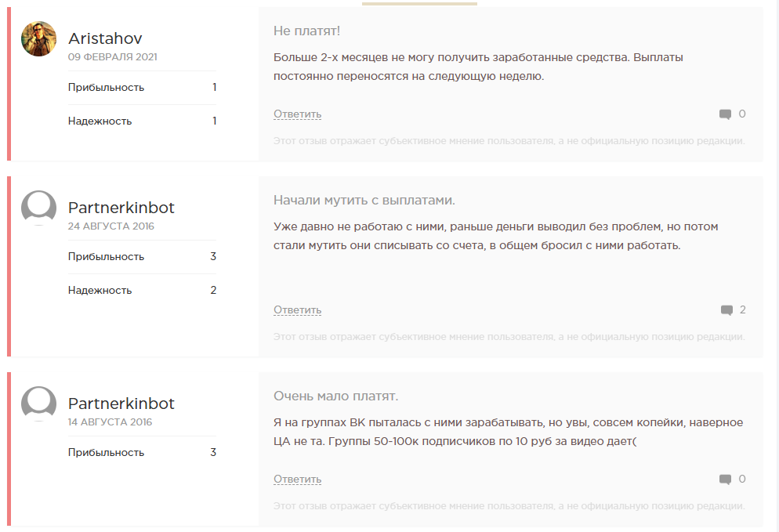Click comment bubble icon on 'Очень мало платят' review

point(725,480)
